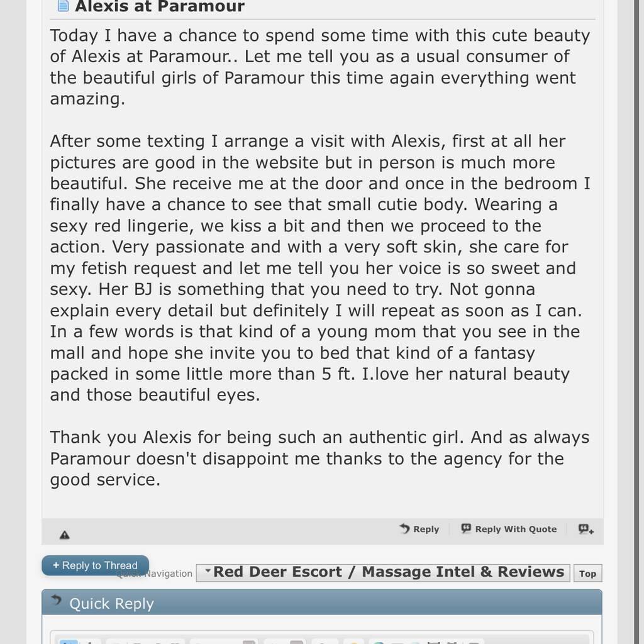Click the multi-quote icon for this post

(x=586, y=530)
